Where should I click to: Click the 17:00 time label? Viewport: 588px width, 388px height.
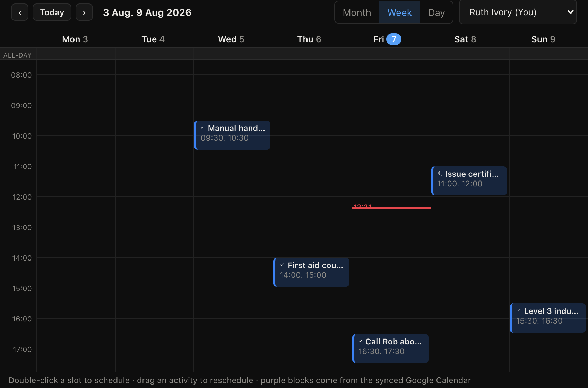(22, 350)
